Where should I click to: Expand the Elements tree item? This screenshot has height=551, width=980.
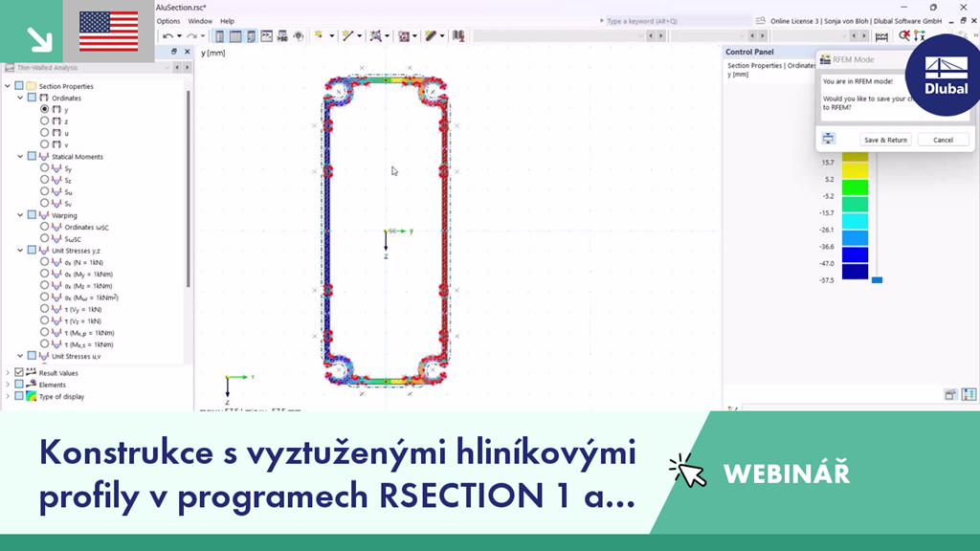(x=8, y=385)
